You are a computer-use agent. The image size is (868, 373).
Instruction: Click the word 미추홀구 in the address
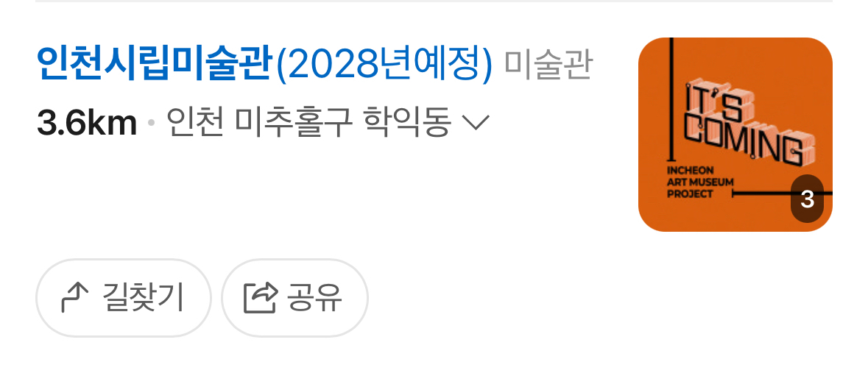[294, 123]
